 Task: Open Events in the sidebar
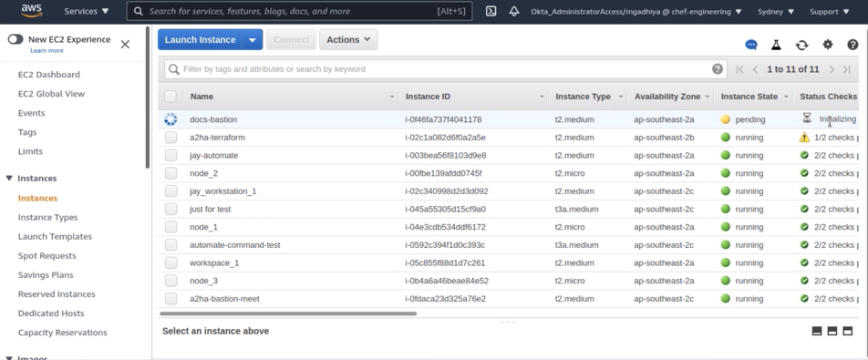pos(32,113)
